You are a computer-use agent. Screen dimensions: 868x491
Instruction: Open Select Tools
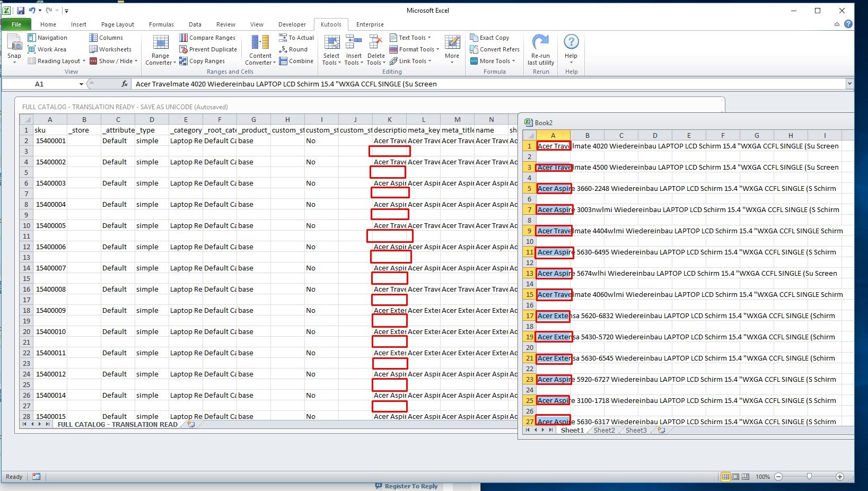pos(331,50)
